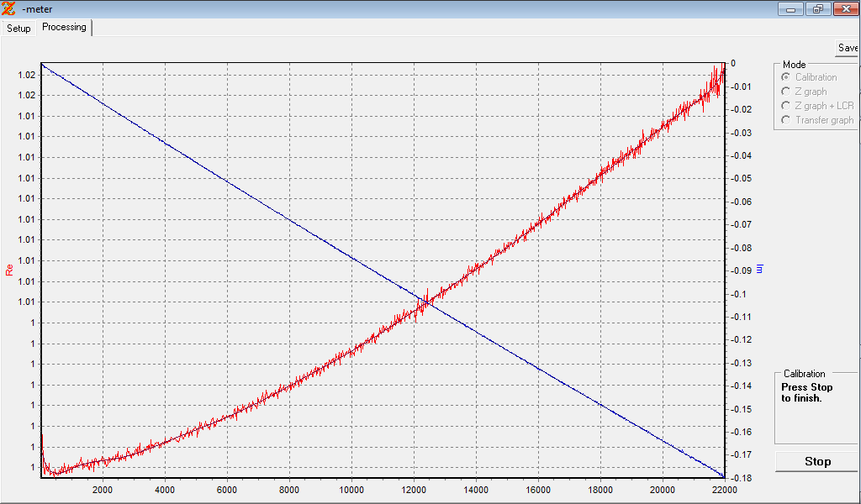Image resolution: width=861 pixels, height=504 pixels.
Task: Click the -0.1 right axis value
Action: click(x=738, y=294)
